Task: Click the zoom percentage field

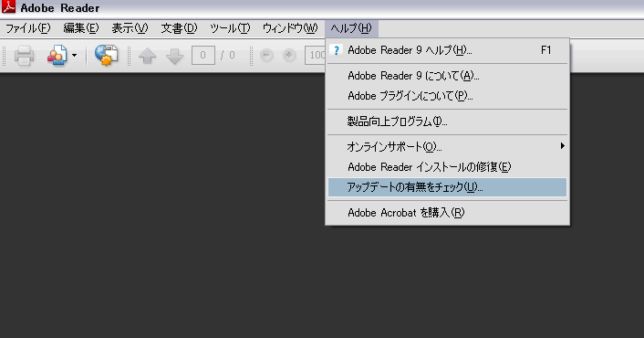Action: (315, 56)
